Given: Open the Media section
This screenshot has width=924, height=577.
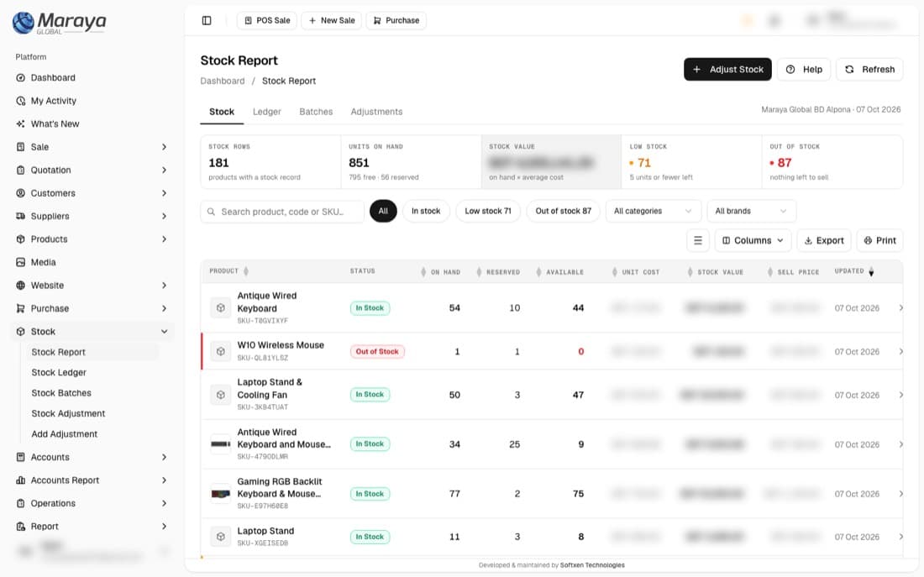Looking at the screenshot, I should click(x=43, y=262).
